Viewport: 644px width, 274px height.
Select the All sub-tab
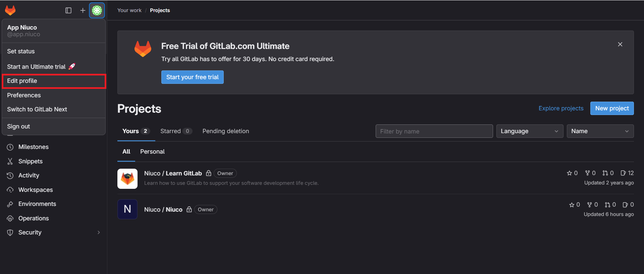point(126,152)
